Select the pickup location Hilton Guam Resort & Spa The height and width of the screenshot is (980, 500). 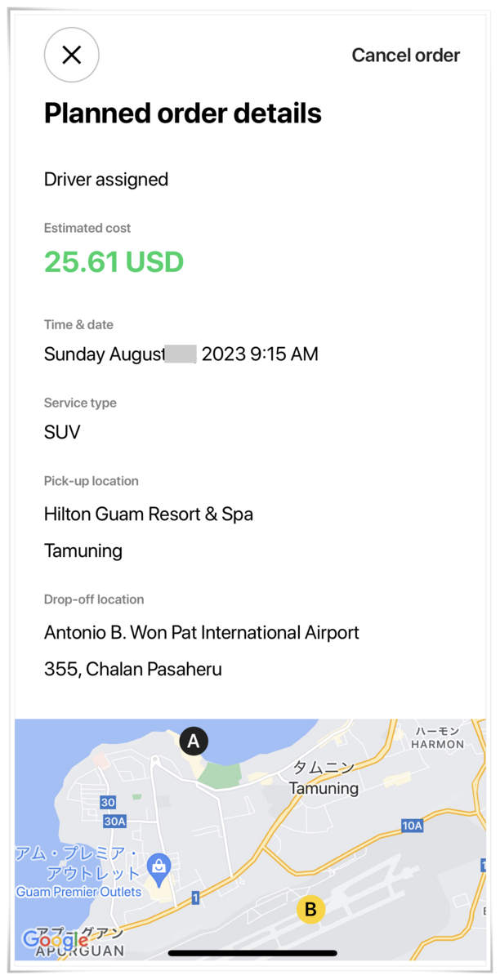click(x=149, y=514)
